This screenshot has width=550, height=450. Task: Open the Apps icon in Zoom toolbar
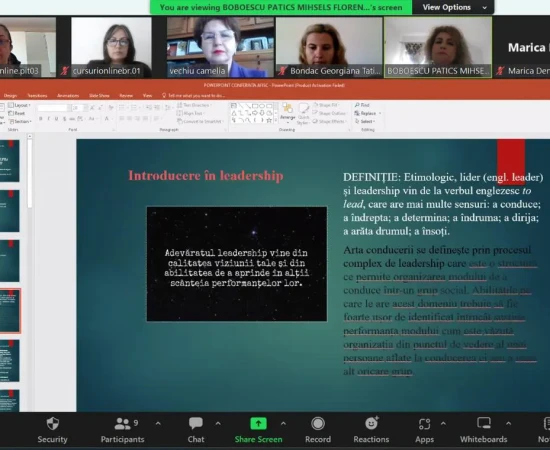(x=424, y=424)
